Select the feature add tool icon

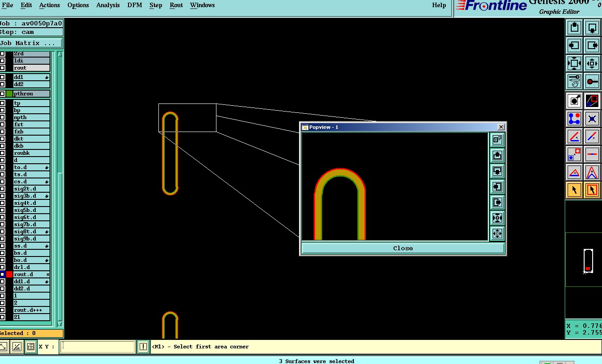coord(574,100)
